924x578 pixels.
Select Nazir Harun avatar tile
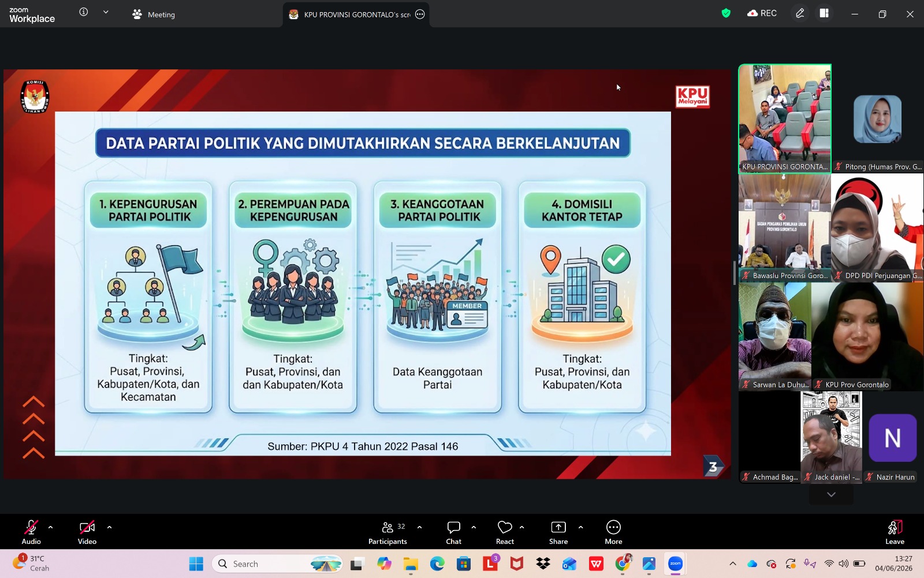(893, 437)
